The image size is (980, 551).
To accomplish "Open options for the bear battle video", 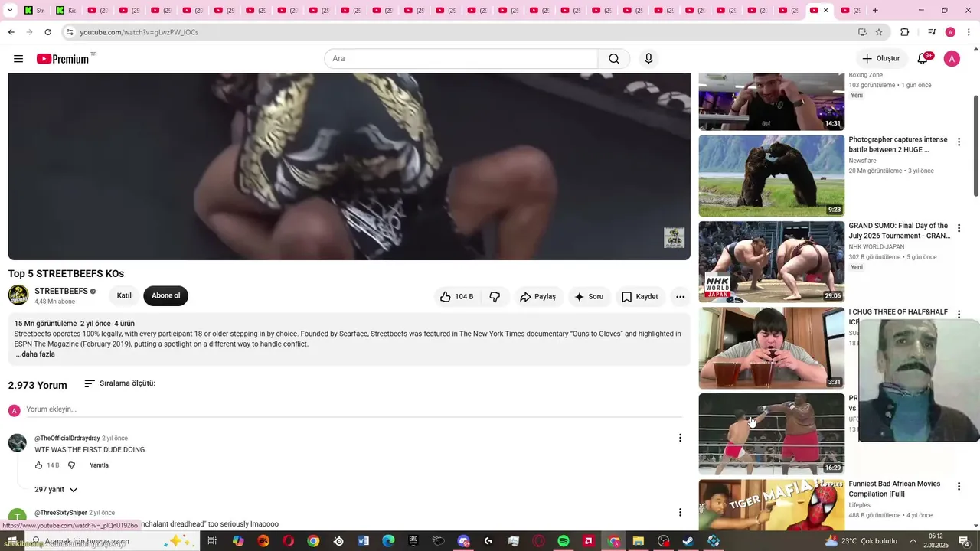I will click(x=959, y=142).
